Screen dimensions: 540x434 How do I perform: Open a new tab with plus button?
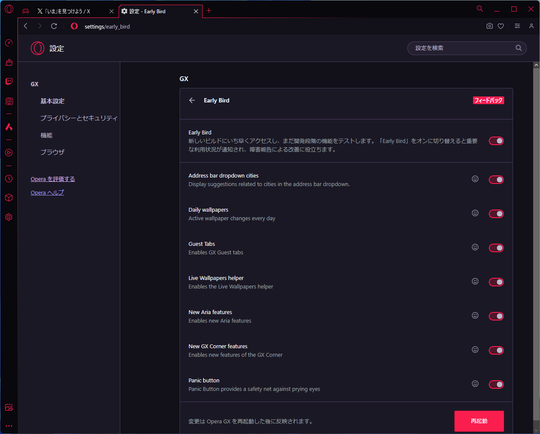(x=209, y=11)
